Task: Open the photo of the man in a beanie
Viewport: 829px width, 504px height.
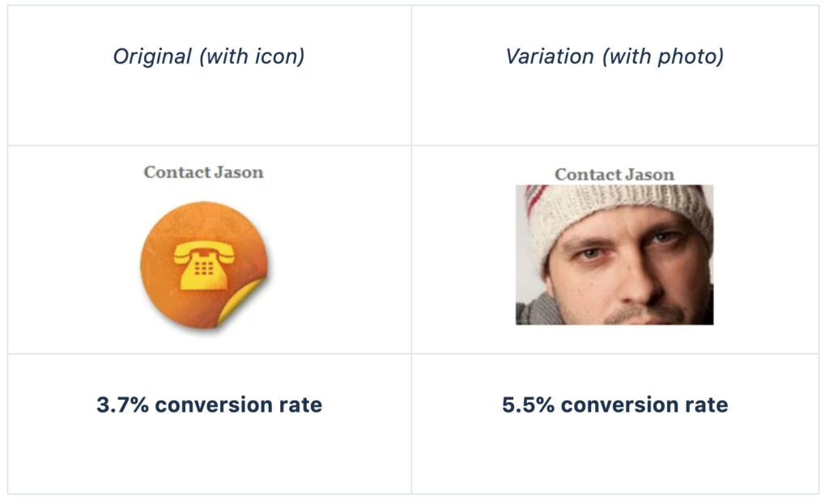Action: (614, 255)
